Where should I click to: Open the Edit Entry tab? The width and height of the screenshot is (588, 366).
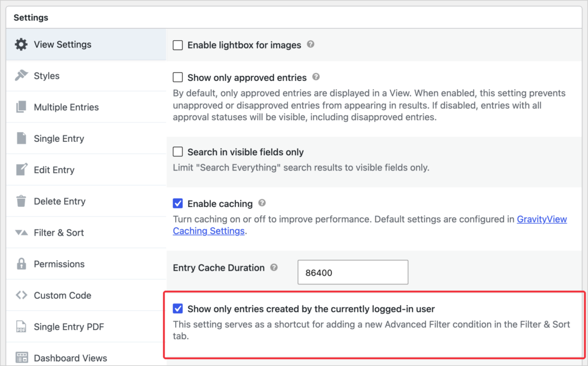86,169
